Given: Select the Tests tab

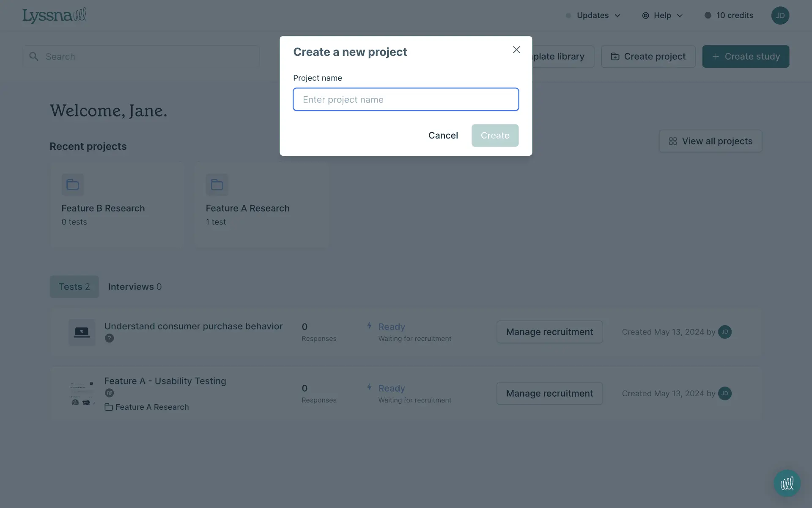Looking at the screenshot, I should [x=74, y=287].
